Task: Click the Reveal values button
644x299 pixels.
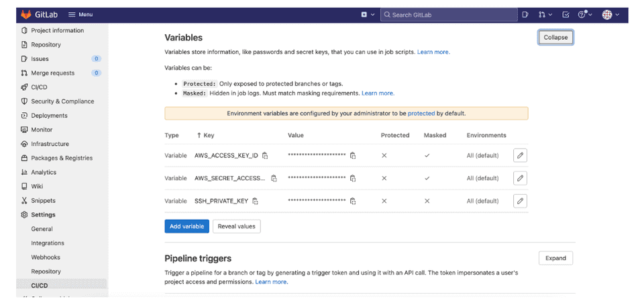Action: (237, 226)
